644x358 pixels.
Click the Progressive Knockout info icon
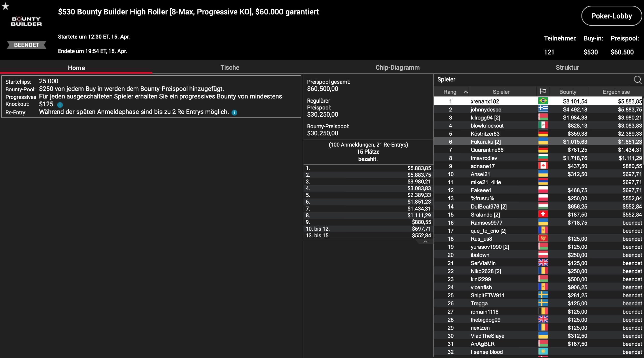coord(60,105)
